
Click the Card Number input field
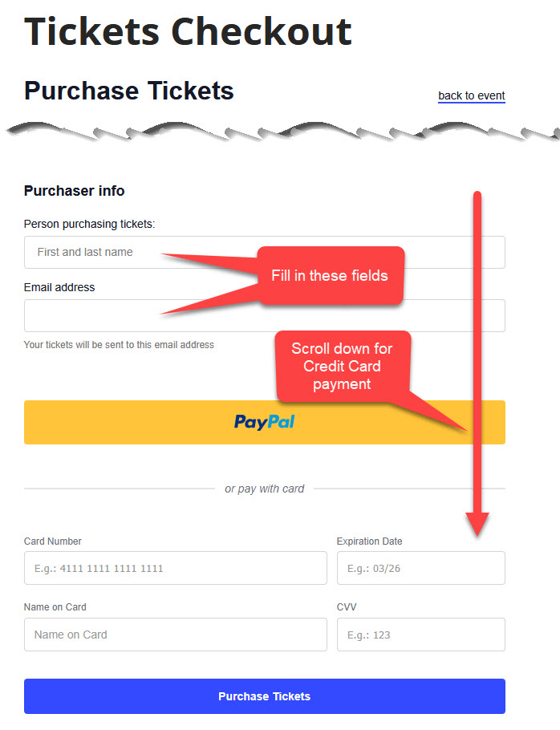(x=175, y=568)
